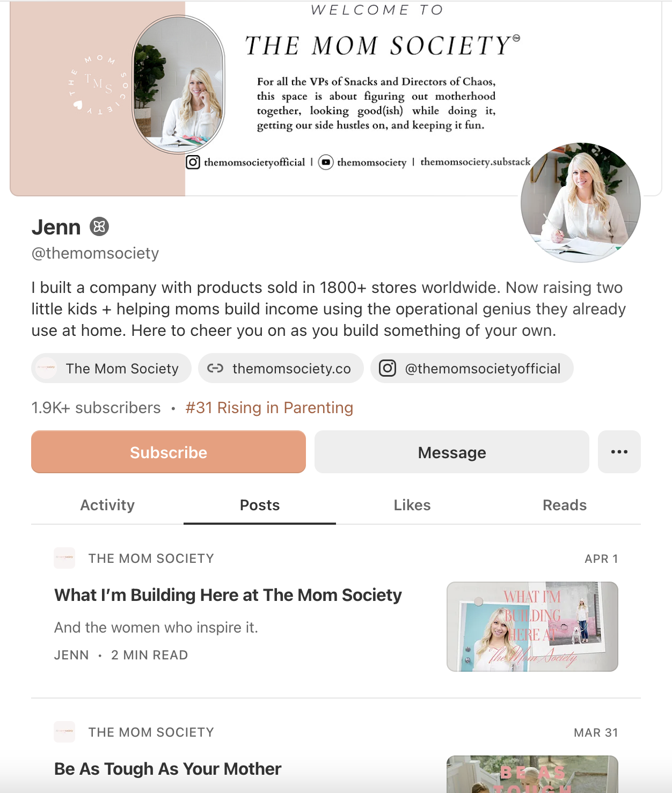Open post 'What I'm Building Here at The Mom Society'

(x=228, y=595)
